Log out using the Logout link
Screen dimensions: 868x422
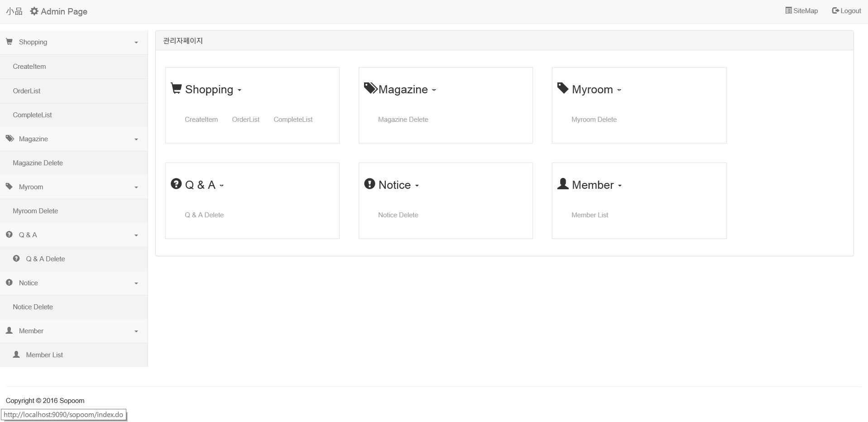[846, 11]
